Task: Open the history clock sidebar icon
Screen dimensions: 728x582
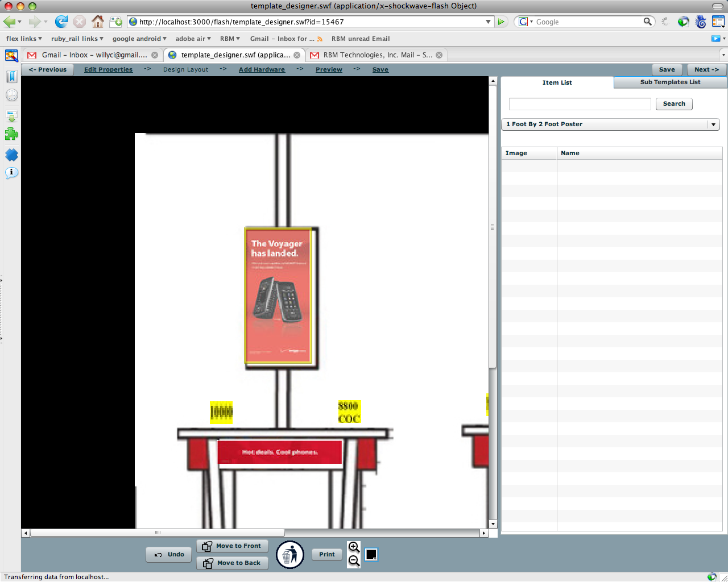Action: (11, 95)
